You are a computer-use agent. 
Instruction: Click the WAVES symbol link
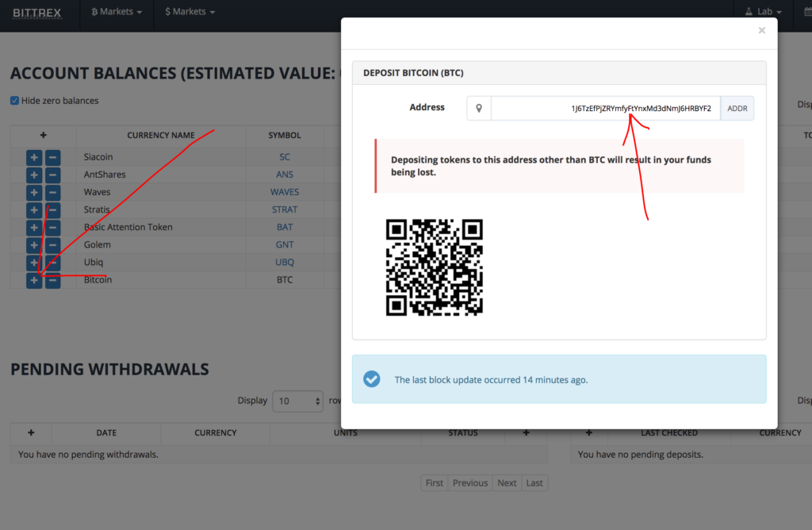coord(285,192)
